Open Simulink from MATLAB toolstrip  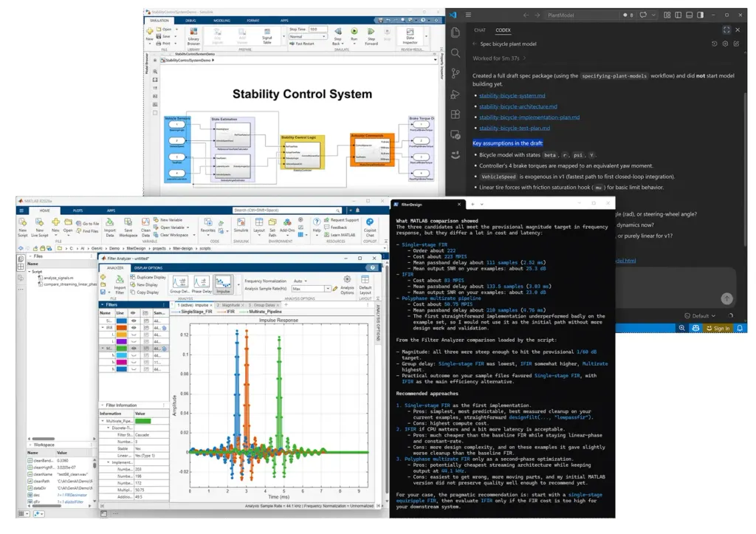coord(241,225)
